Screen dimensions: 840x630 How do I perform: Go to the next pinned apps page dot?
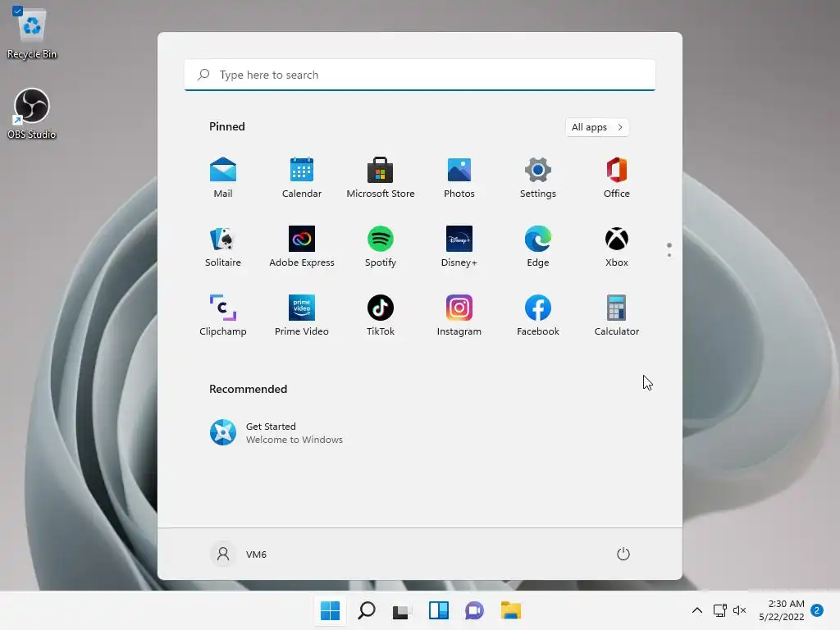[x=669, y=255]
